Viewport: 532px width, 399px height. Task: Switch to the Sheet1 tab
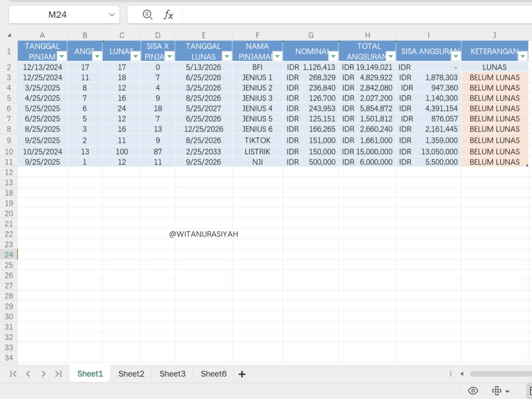[90, 373]
